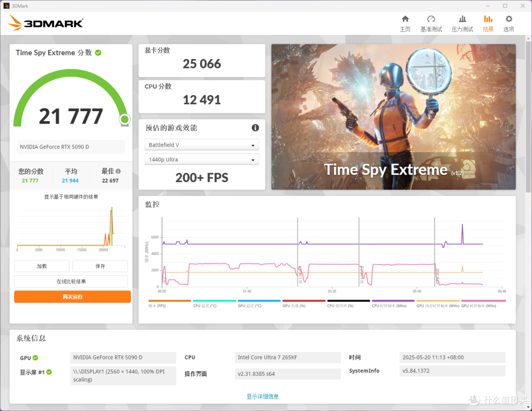Open the Benchmarks tab (基准测试)
Screen dimensions: 532x411
(x=431, y=24)
